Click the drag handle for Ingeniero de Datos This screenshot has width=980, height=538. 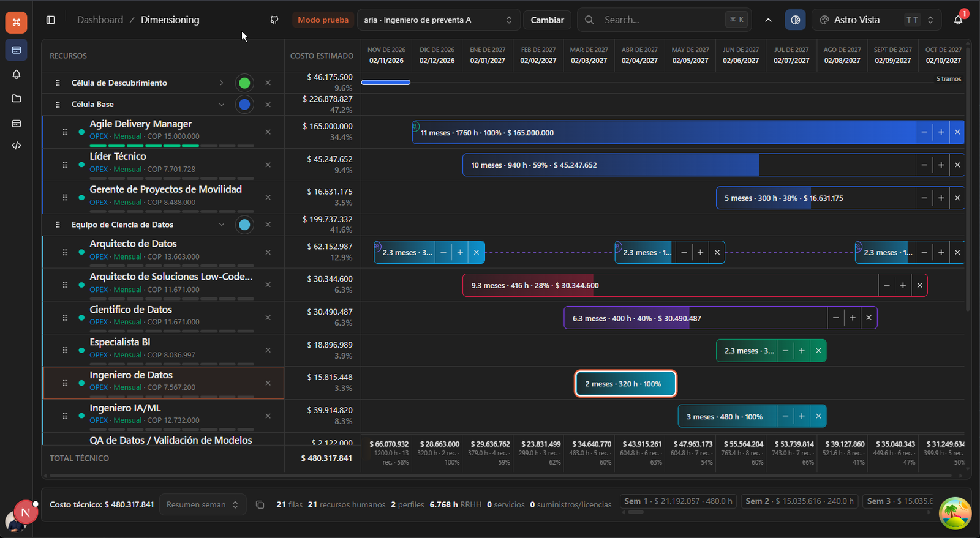tap(65, 383)
